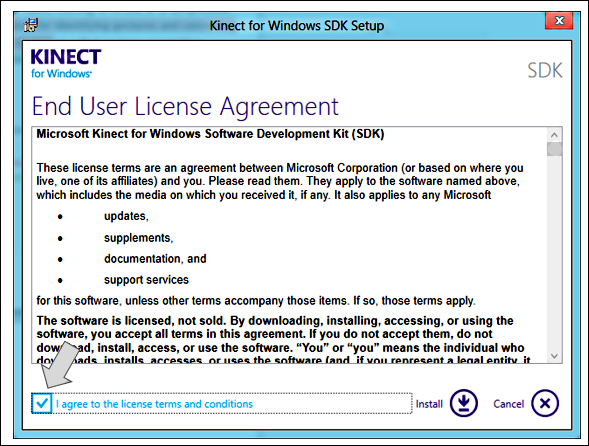Click the Kinect for Windows logo

coord(66,63)
